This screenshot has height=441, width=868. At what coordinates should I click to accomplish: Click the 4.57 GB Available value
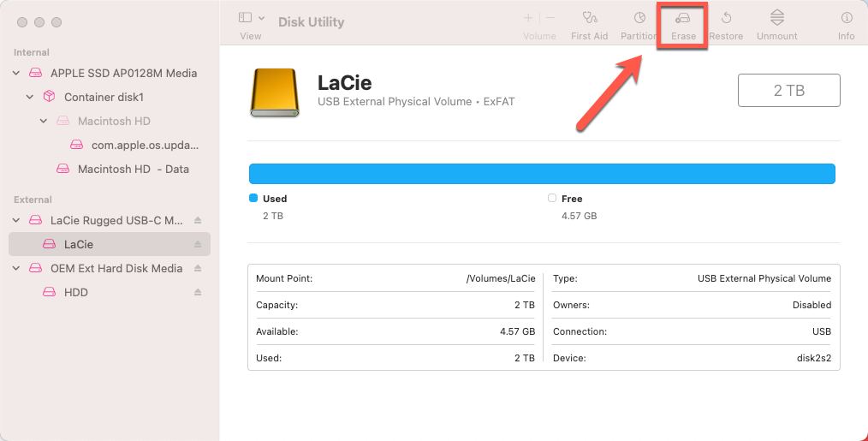(518, 331)
